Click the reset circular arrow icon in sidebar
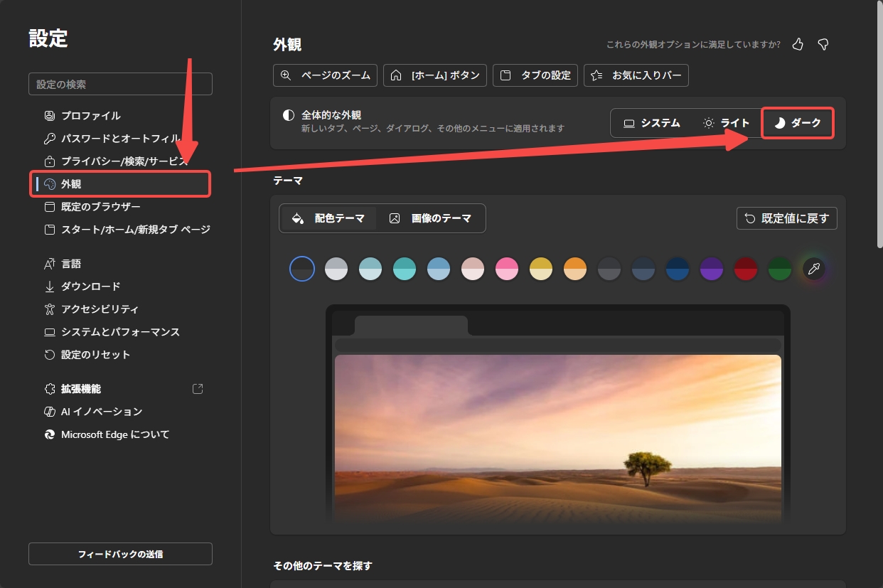883x588 pixels. 50,355
